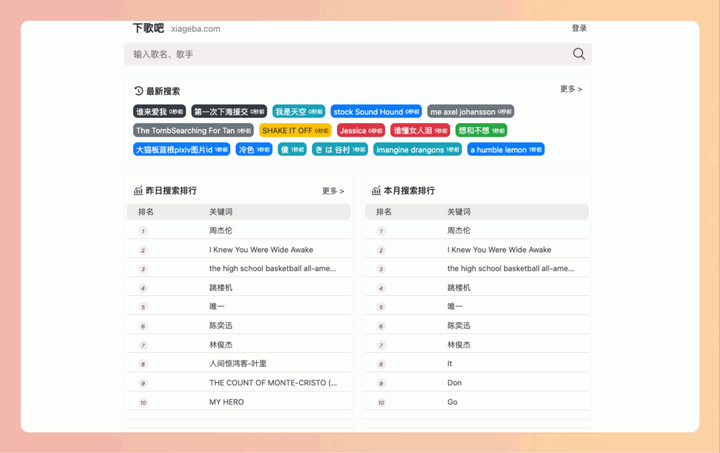Select the 冷色 tag
Screen dimensions: 720x453
pos(254,150)
